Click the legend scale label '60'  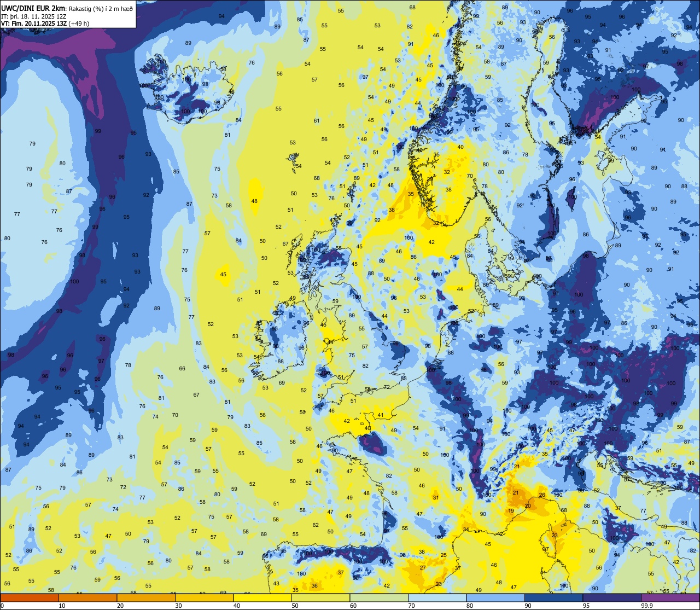click(x=353, y=606)
